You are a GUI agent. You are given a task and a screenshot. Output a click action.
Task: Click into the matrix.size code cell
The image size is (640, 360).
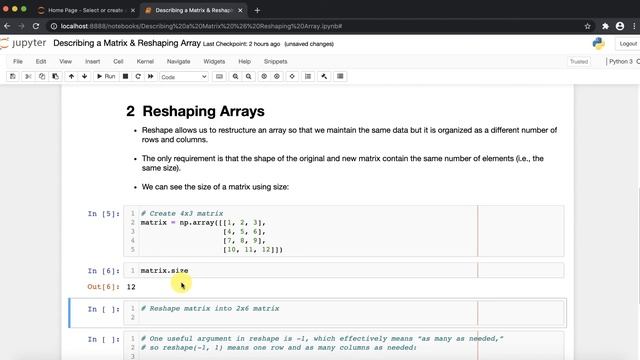coord(344,270)
